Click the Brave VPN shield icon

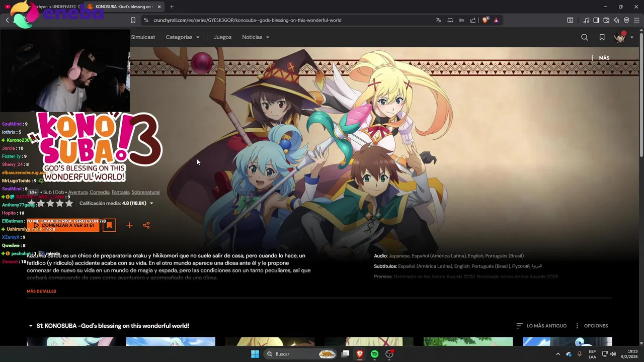(x=626, y=20)
